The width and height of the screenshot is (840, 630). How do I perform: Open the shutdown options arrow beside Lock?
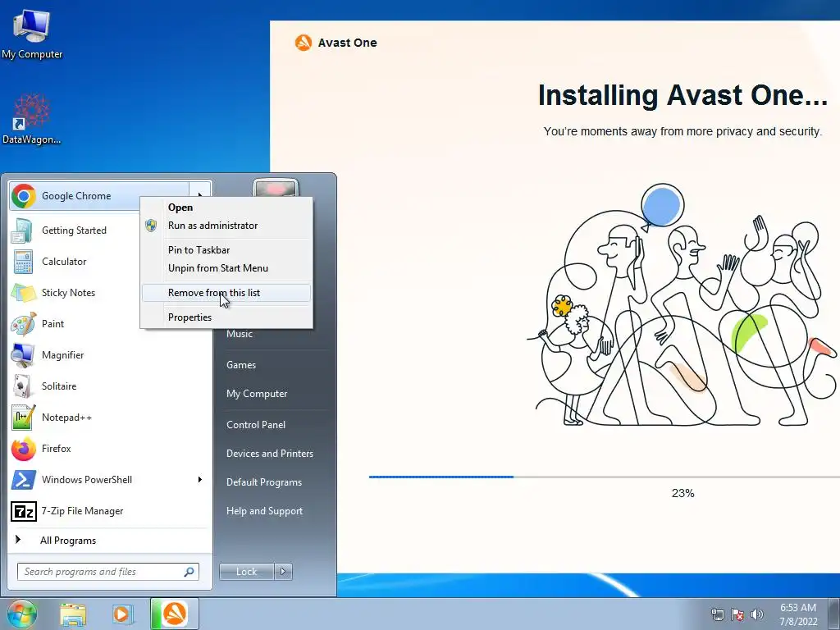(x=283, y=572)
